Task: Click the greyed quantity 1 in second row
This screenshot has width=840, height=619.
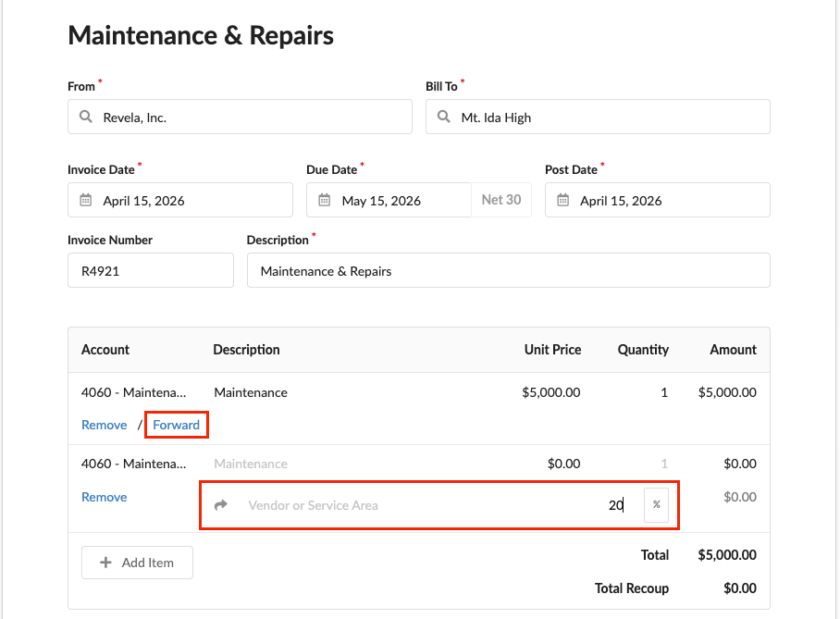Action: point(664,464)
